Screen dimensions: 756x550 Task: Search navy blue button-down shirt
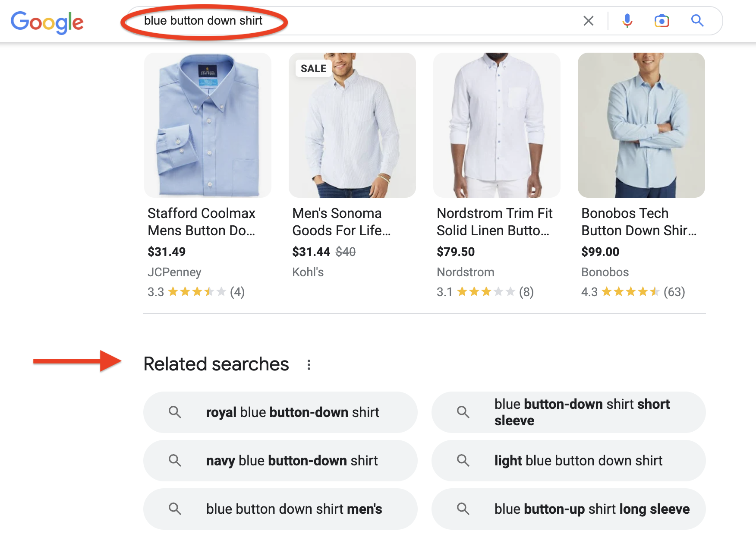(280, 461)
